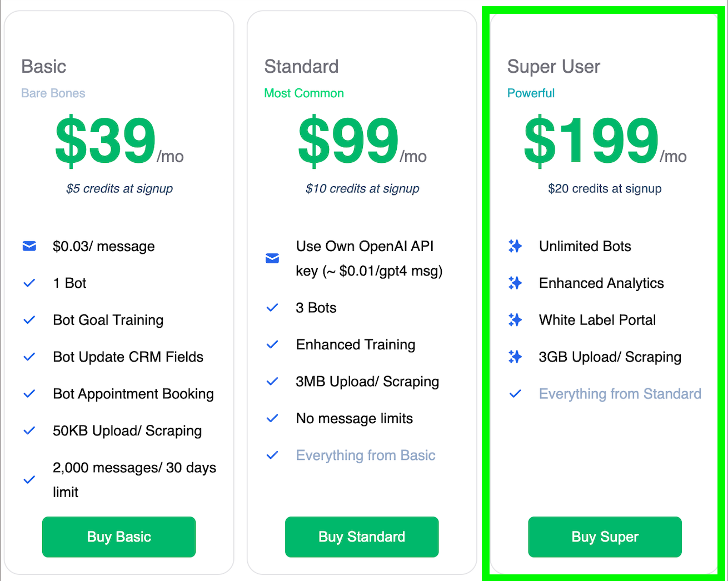Image resolution: width=728 pixels, height=581 pixels.
Task: Open the Everything from Basic link
Action: [x=366, y=455]
